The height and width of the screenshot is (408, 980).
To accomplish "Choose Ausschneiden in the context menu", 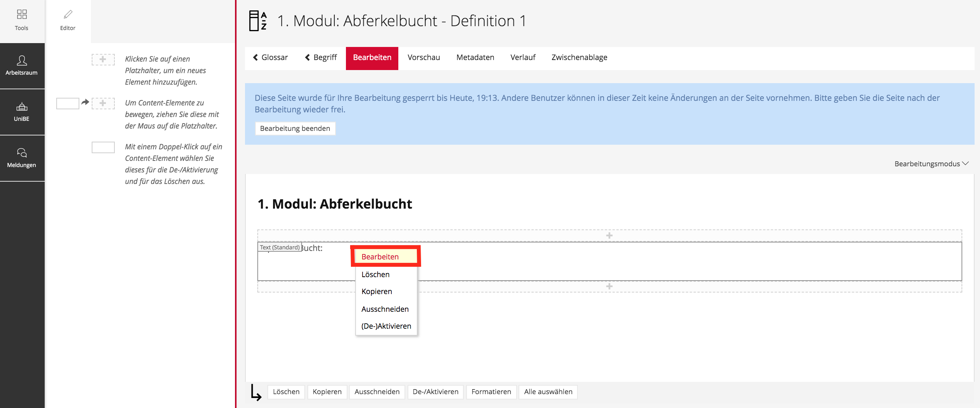I will coord(386,309).
